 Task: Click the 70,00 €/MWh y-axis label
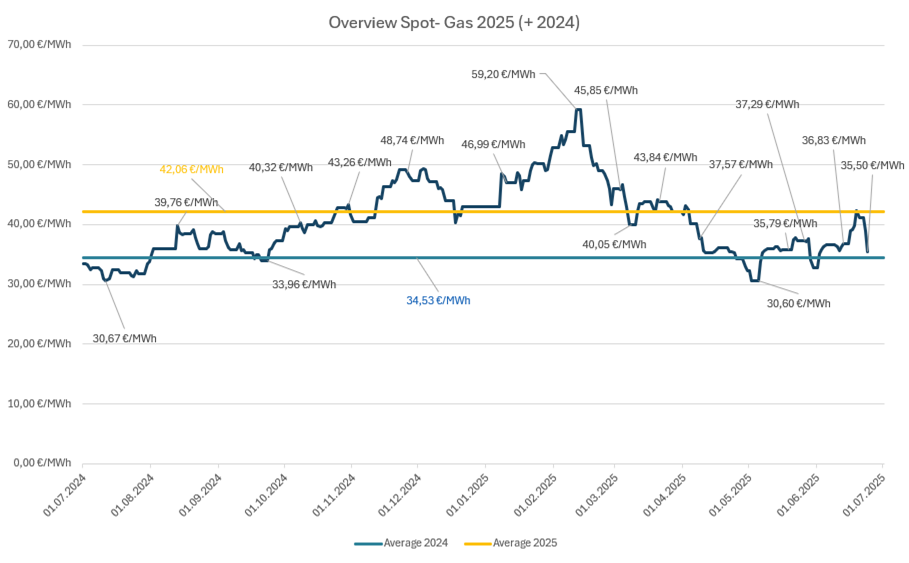pos(39,45)
